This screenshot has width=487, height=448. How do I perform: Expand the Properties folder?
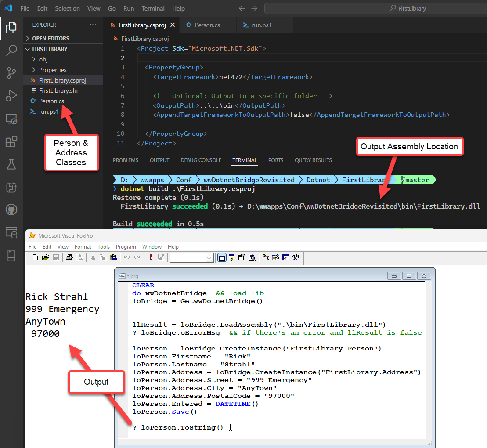(52, 70)
